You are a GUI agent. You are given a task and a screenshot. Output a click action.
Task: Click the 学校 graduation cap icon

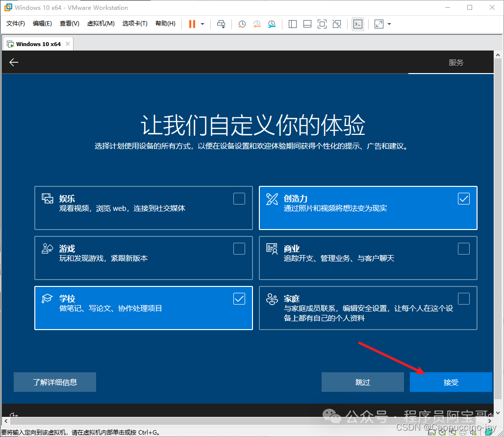(x=47, y=298)
